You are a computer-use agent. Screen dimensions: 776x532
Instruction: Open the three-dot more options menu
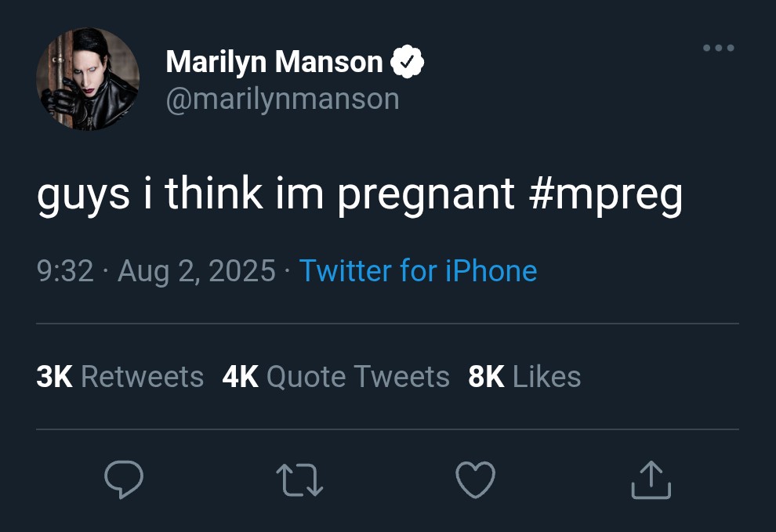(x=718, y=49)
